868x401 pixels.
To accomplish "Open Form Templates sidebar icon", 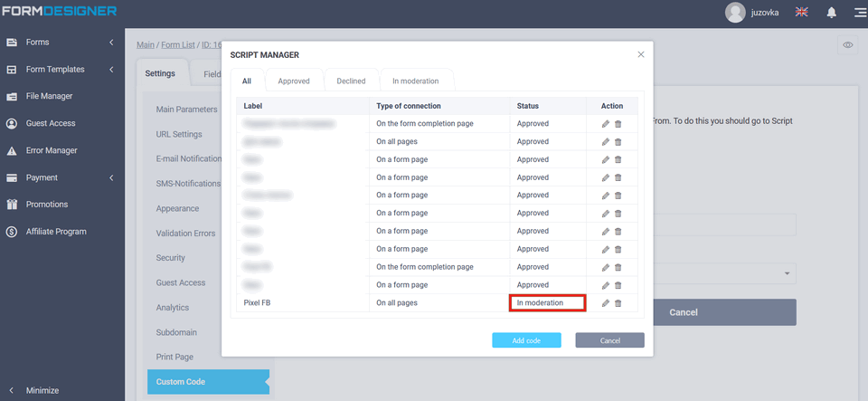I will pyautogui.click(x=11, y=69).
